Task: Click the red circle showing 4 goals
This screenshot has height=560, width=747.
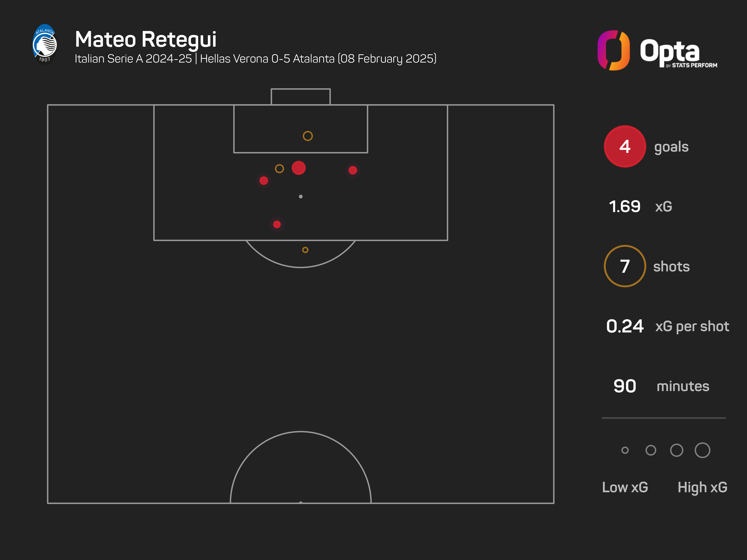Action: pos(625,147)
